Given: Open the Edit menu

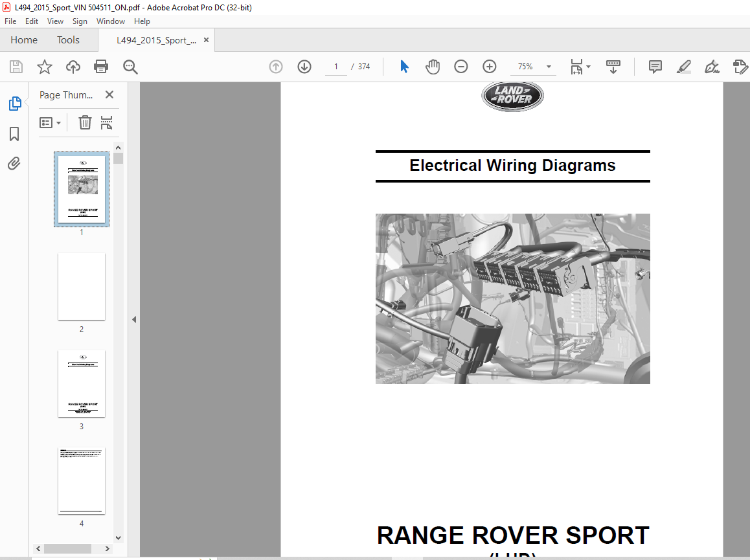Looking at the screenshot, I should (x=32, y=21).
